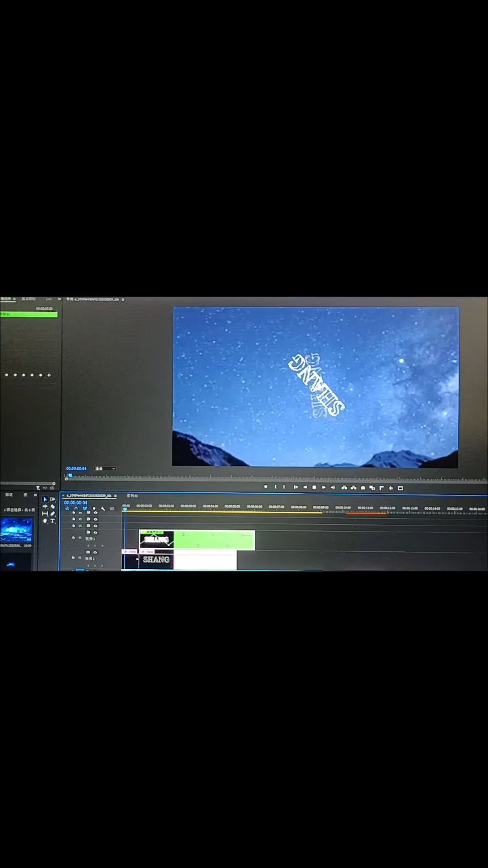Toggle lock on video track 2
Viewport: 488px width, 868px height.
click(x=73, y=557)
